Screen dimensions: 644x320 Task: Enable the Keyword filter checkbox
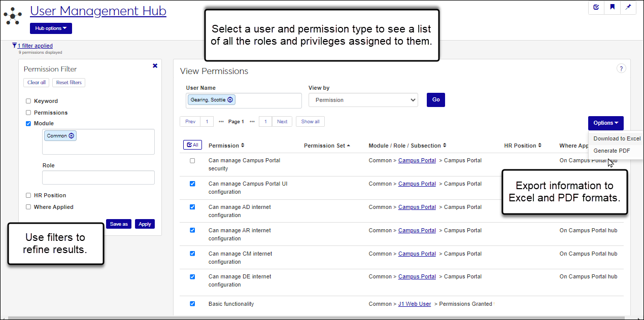(x=28, y=101)
